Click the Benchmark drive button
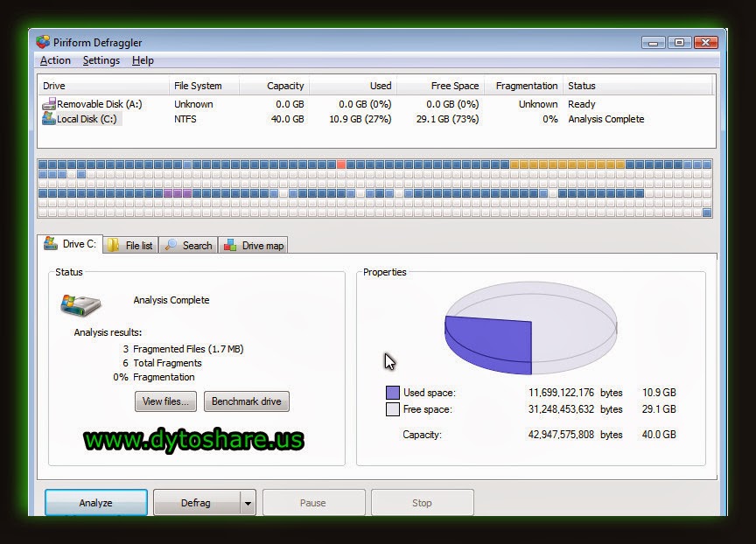 pyautogui.click(x=246, y=401)
